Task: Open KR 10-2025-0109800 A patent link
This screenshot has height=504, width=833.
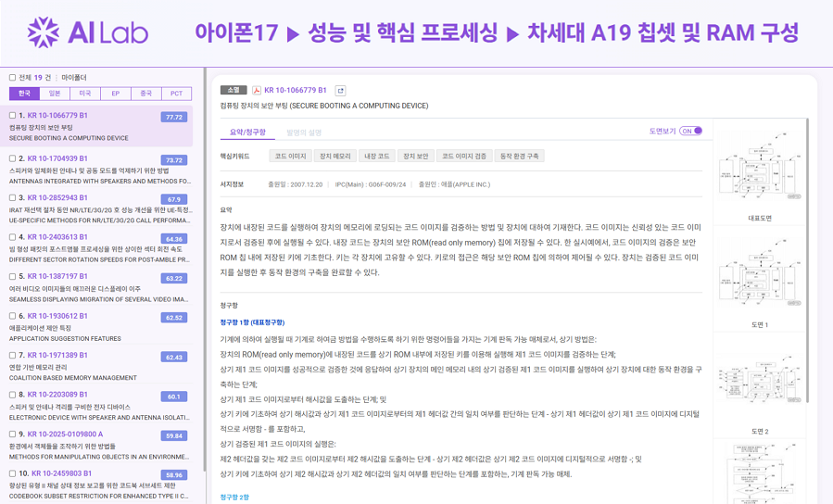Action: point(66,434)
